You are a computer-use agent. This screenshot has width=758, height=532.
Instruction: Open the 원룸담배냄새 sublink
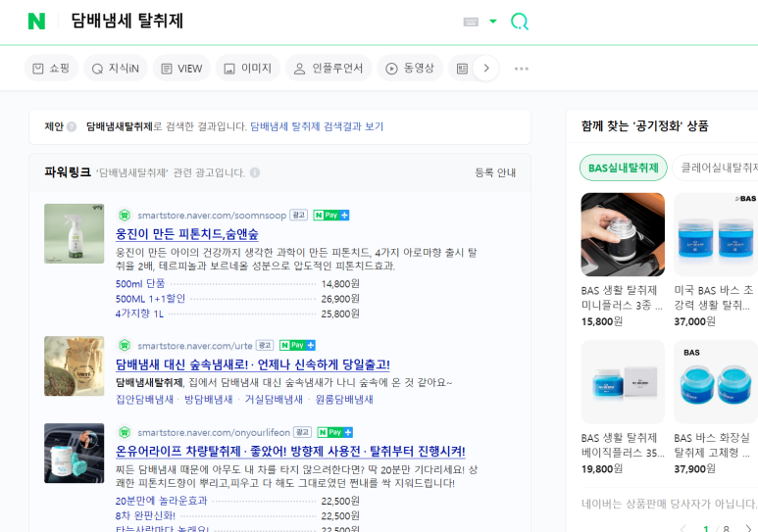344,399
